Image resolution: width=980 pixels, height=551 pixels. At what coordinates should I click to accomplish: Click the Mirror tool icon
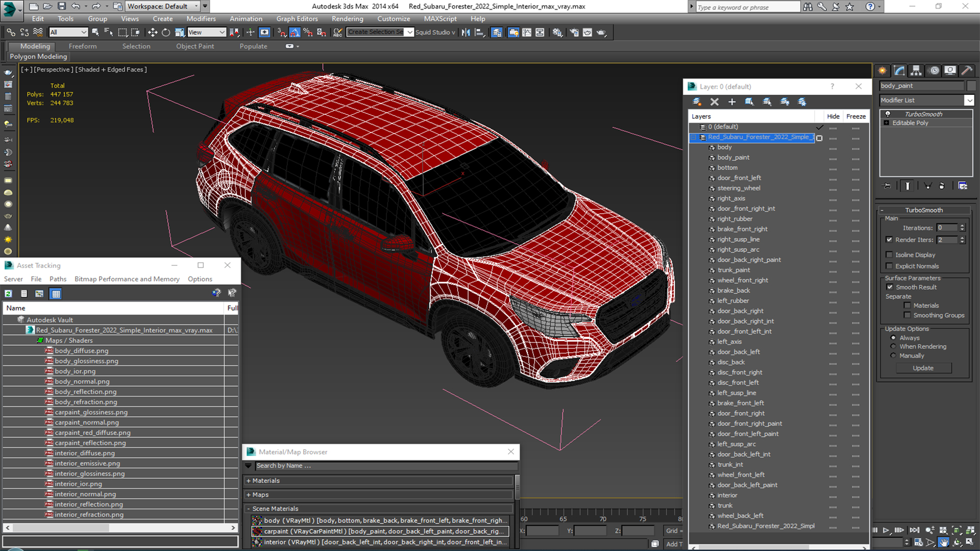[465, 32]
